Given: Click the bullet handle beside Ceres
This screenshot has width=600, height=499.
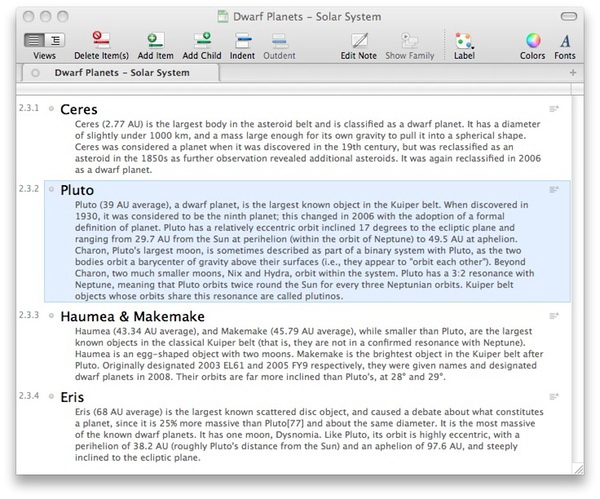Looking at the screenshot, I should pos(51,108).
